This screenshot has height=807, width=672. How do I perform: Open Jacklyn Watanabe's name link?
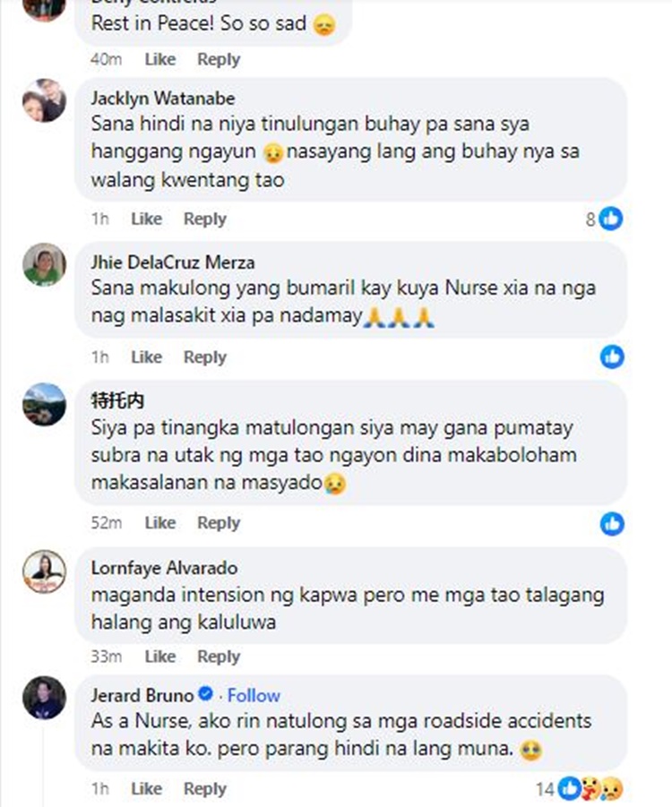(x=163, y=99)
